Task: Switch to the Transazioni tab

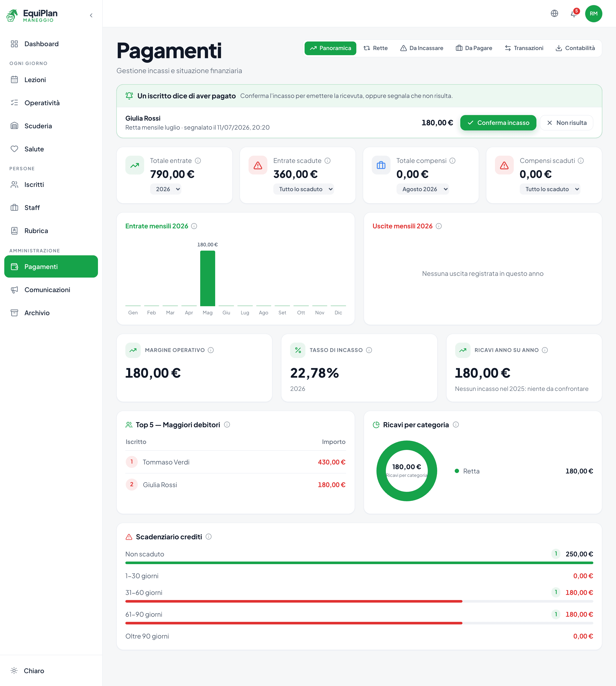Action: click(x=524, y=48)
